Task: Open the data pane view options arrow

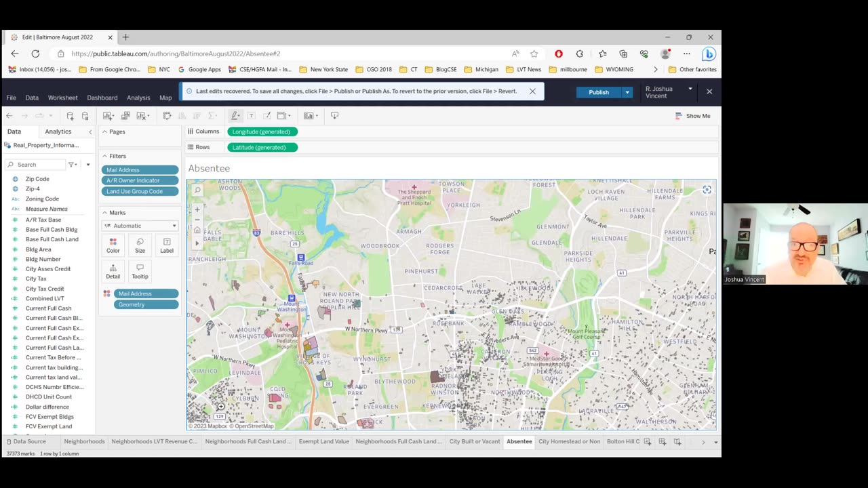Action: click(x=87, y=165)
